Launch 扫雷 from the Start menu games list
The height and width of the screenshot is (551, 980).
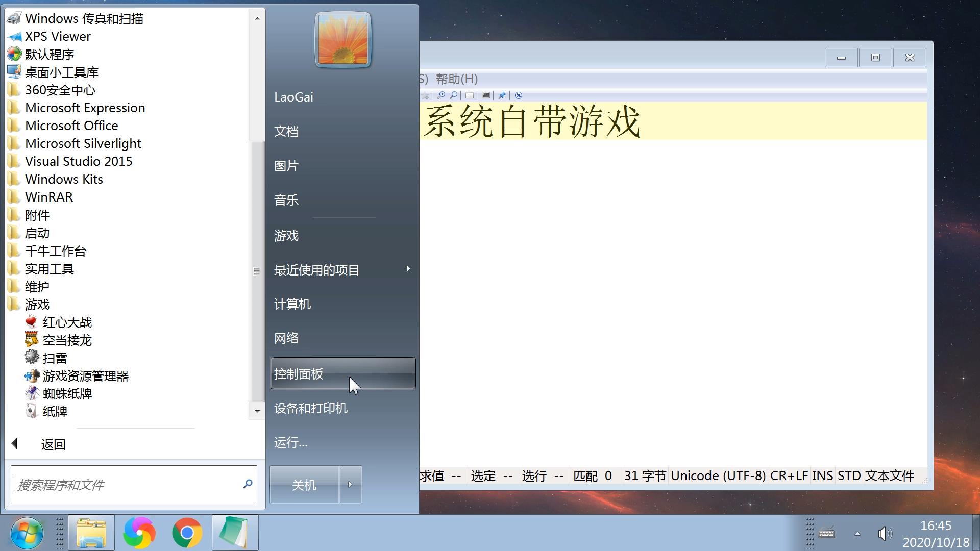point(56,358)
